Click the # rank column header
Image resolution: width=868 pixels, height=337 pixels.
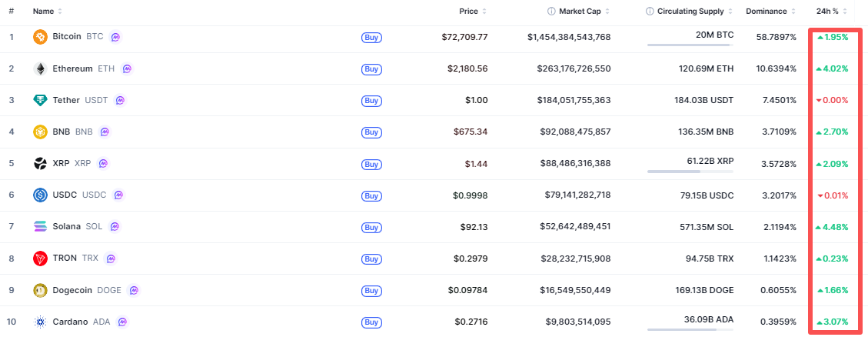12,12
